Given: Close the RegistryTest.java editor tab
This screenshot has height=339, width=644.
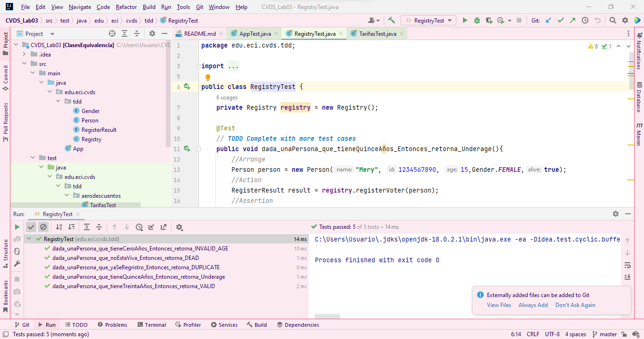Looking at the screenshot, I should pyautogui.click(x=341, y=34).
